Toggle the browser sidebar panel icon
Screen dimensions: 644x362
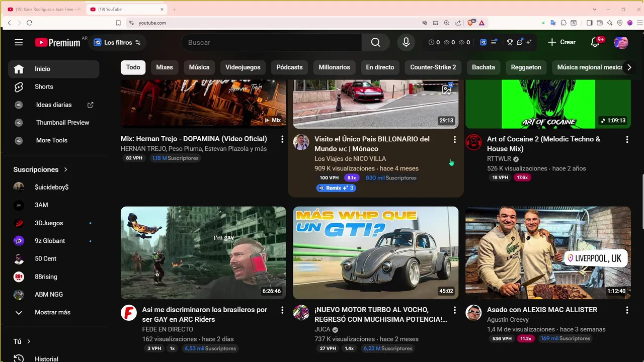coord(590,23)
